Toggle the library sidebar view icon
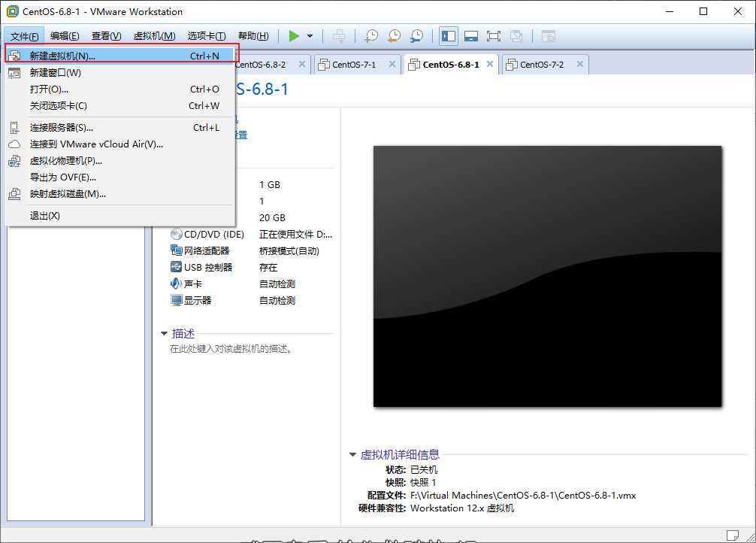 (449, 36)
